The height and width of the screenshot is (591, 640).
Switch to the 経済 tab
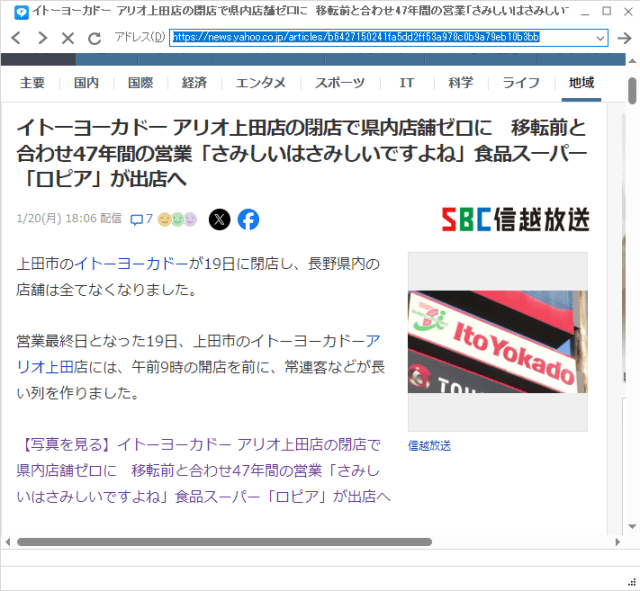pos(194,83)
